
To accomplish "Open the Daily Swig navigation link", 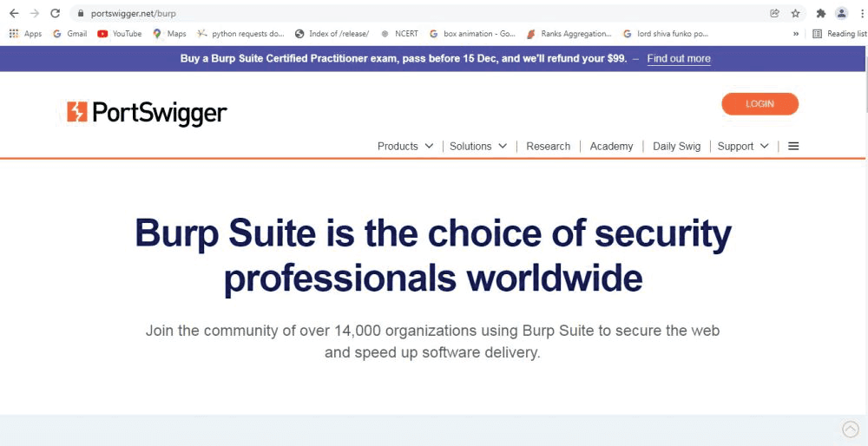I will (676, 146).
